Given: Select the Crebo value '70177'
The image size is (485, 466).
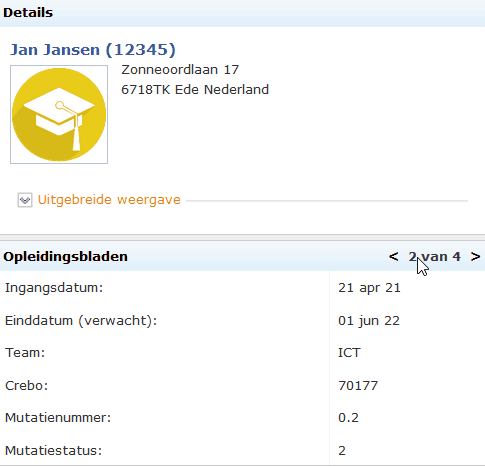Looking at the screenshot, I should [x=358, y=386].
